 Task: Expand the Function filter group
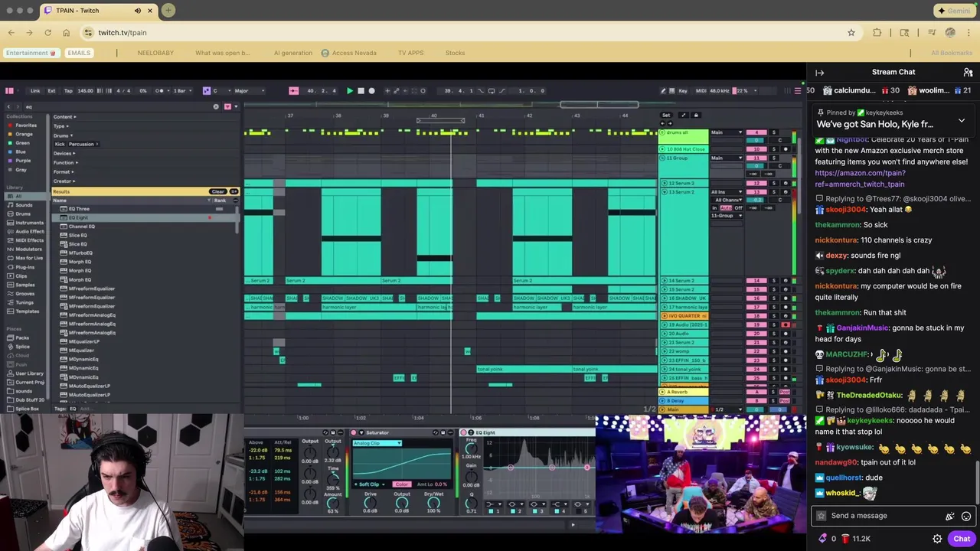(65, 162)
